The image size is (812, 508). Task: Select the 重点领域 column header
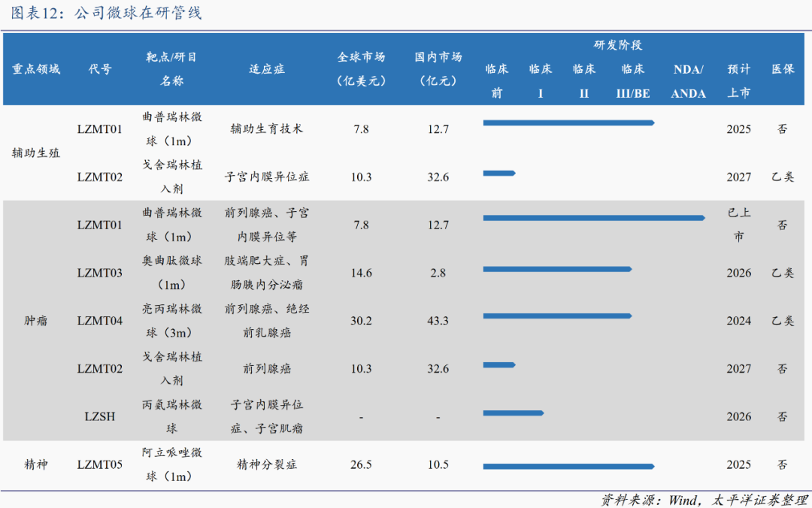36,69
